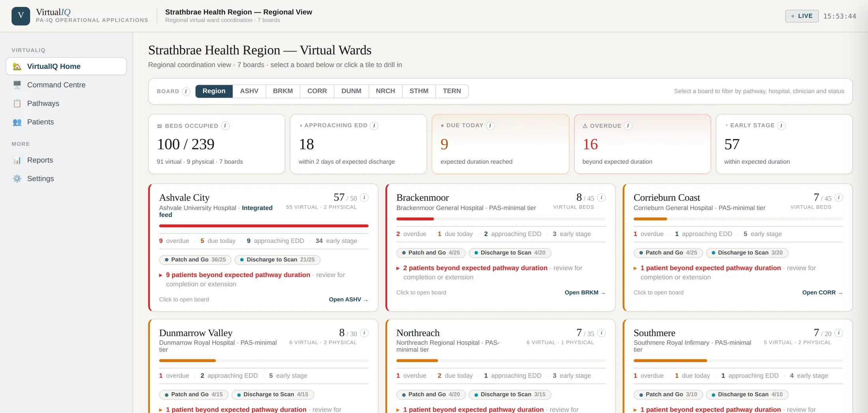Viewport: 868px width, 413px height.
Task: Click the Overdue tile count 16
Action: (x=590, y=144)
